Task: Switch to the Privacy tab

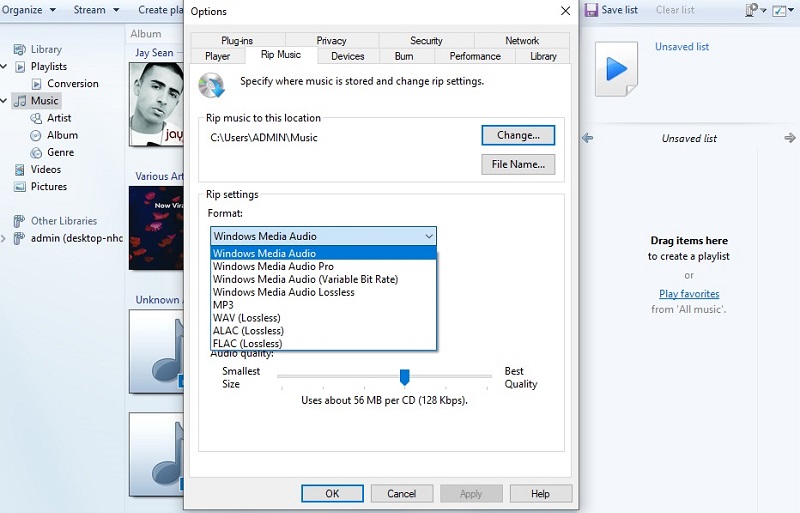Action: pyautogui.click(x=332, y=40)
